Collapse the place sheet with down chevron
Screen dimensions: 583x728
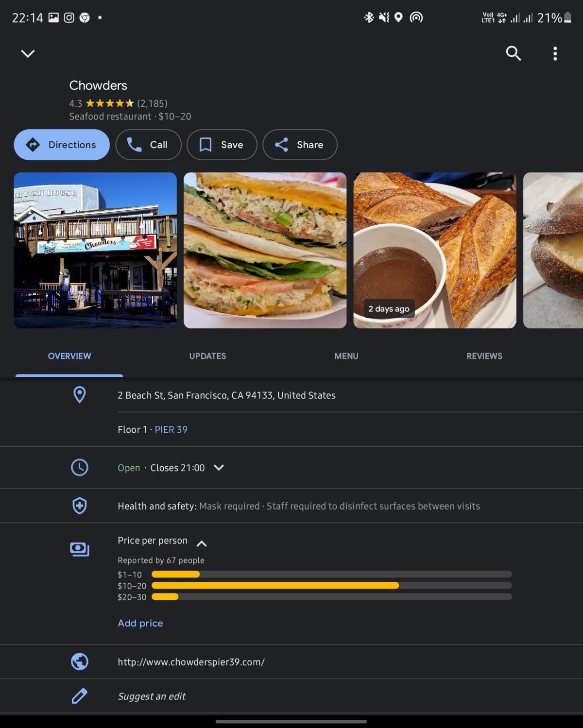point(28,53)
